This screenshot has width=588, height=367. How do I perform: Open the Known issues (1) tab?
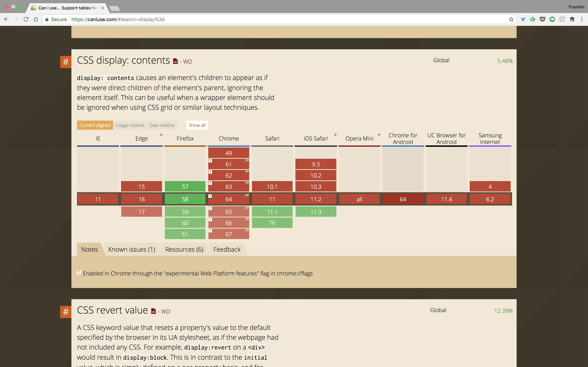pos(131,249)
